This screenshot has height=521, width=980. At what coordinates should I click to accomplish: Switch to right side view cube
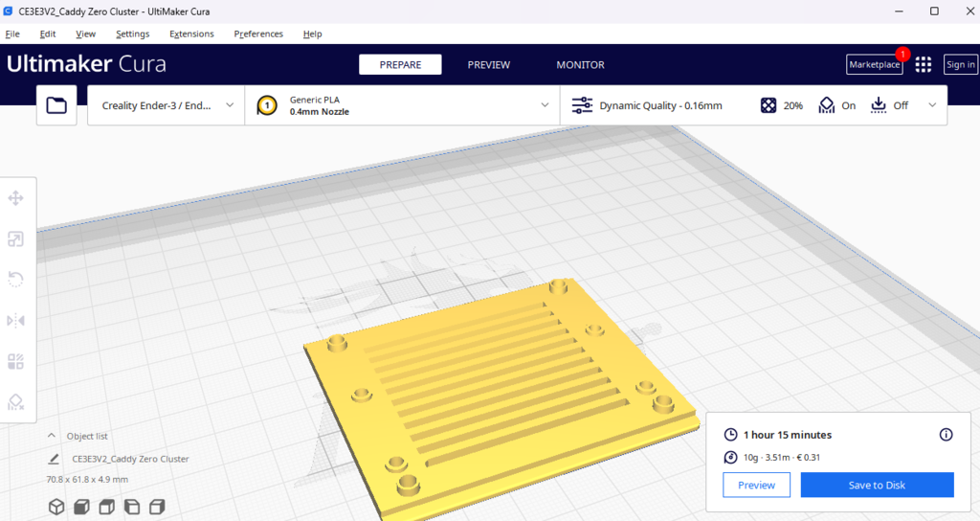tap(157, 507)
